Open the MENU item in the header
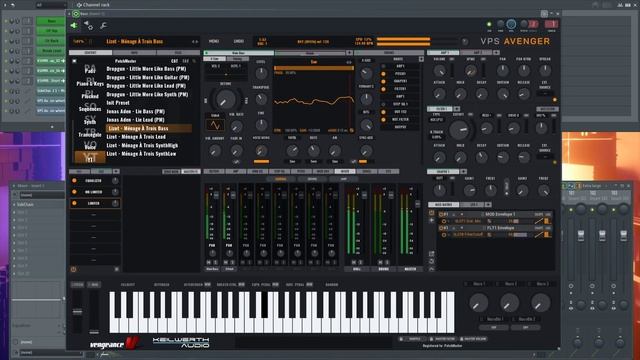 tap(214, 41)
